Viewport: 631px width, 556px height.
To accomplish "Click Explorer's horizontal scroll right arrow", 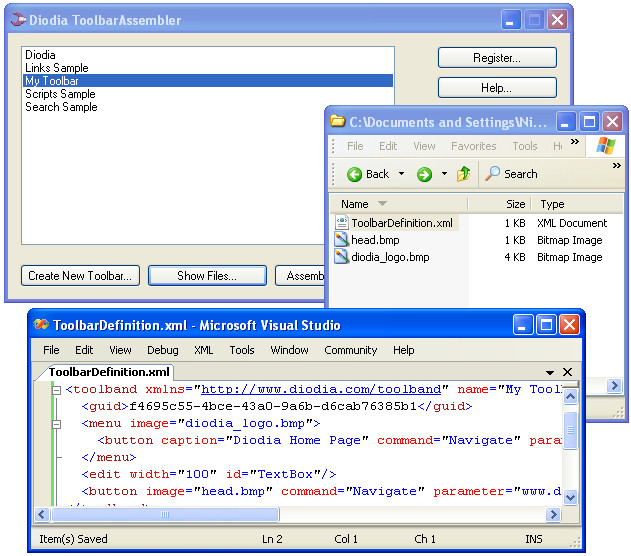I will pyautogui.click(x=614, y=385).
